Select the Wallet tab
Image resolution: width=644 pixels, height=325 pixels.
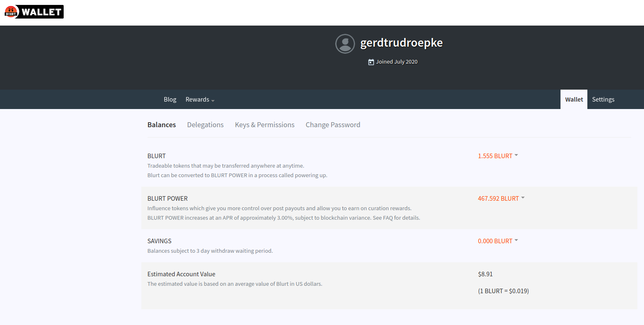coord(574,100)
